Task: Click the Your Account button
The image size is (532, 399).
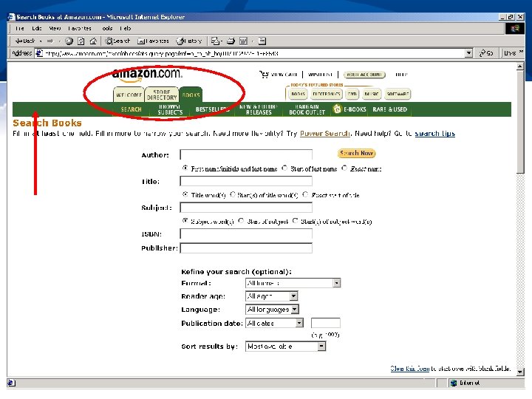Action: (x=364, y=75)
